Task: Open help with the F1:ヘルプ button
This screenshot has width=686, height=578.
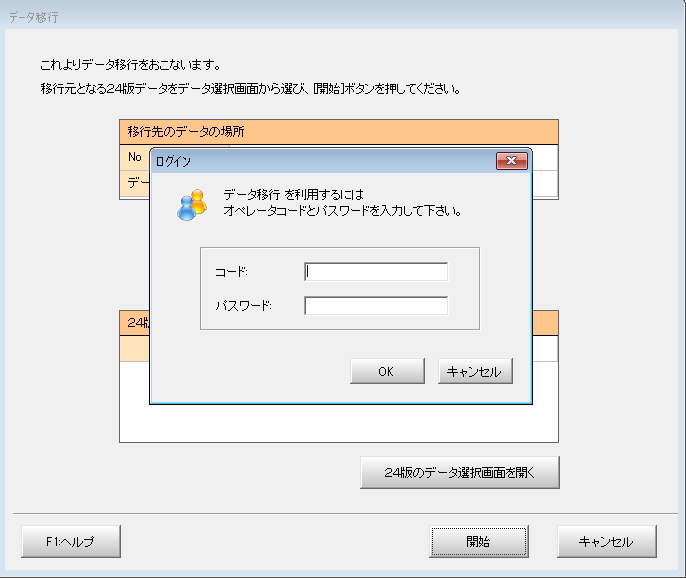Action: pyautogui.click(x=71, y=542)
